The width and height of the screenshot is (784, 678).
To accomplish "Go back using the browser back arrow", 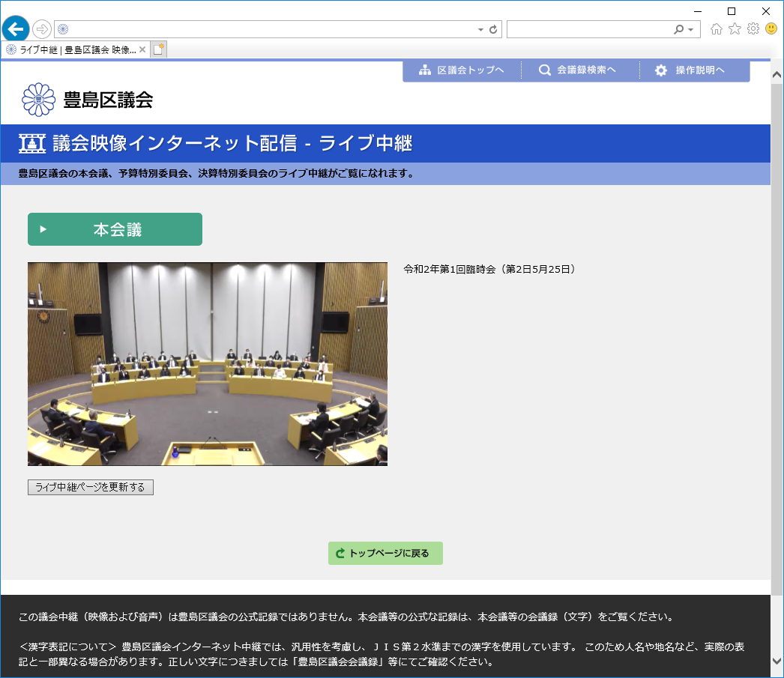I will [x=16, y=29].
